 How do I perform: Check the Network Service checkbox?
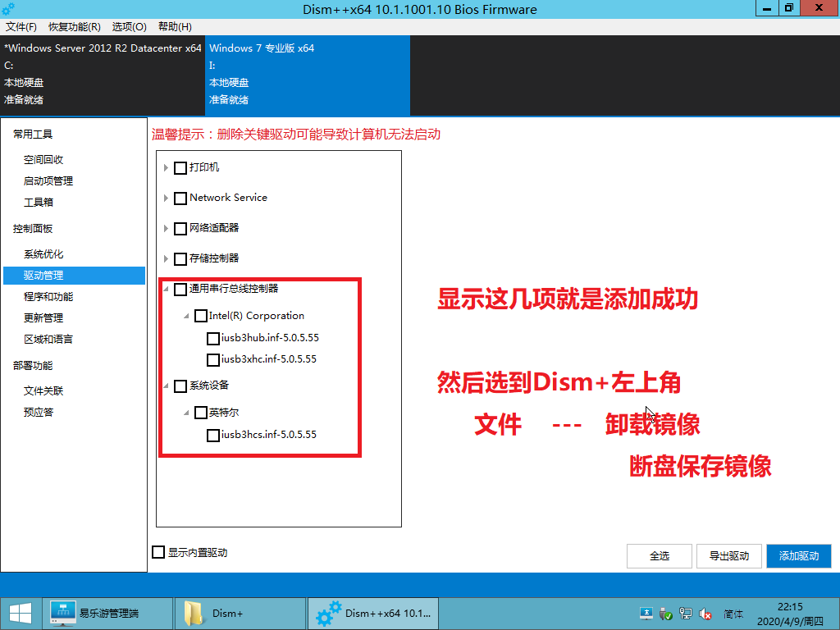(180, 199)
